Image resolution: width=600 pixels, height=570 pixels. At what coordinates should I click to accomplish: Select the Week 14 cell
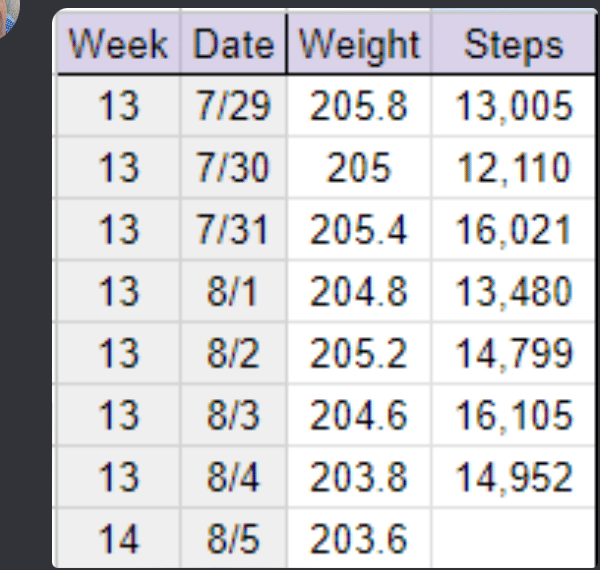119,539
